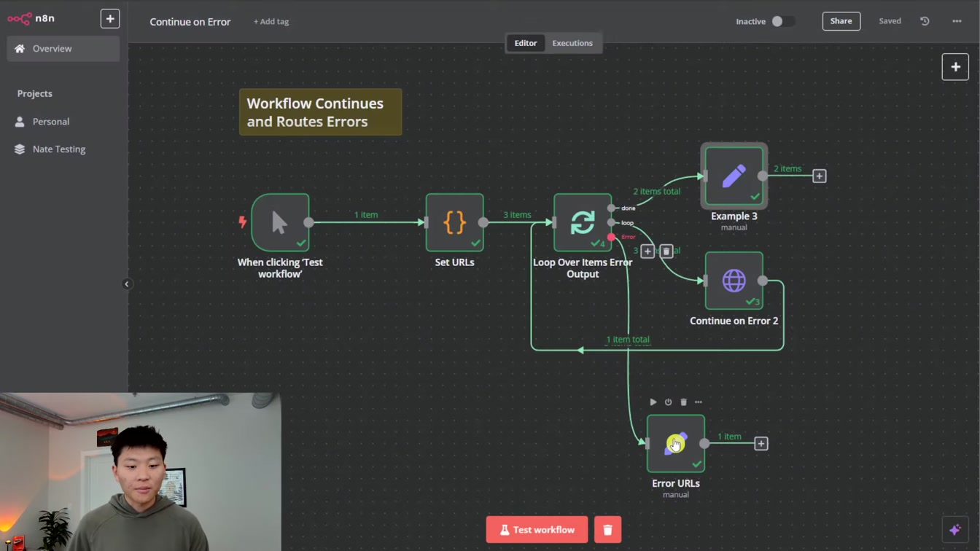The height and width of the screenshot is (551, 980).
Task: Delete the loop connection using trash icon
Action: click(666, 251)
